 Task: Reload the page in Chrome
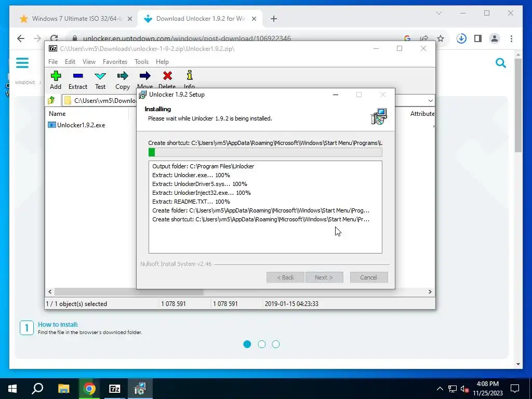(54, 38)
